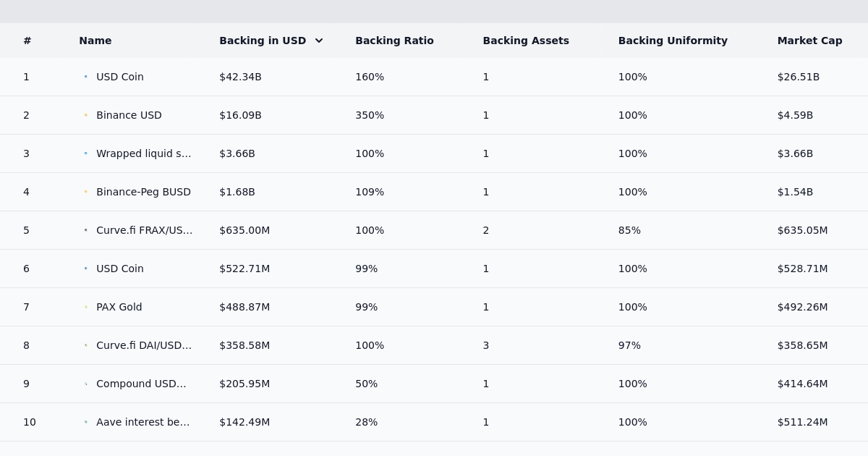The height and width of the screenshot is (456, 868).
Task: Click the Curve.fi DAI/USD token icon
Action: pos(85,345)
